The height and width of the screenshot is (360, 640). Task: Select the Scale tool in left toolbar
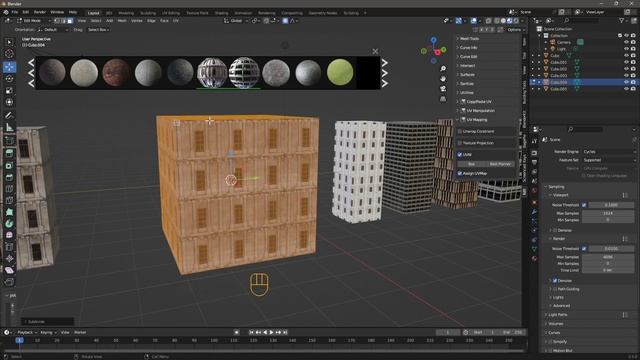tap(9, 90)
